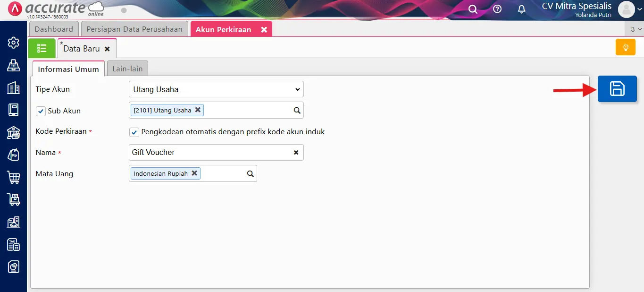Viewport: 644px width, 292px height.
Task: Open the cash register/sales icon in sidebar
Action: pos(13,65)
